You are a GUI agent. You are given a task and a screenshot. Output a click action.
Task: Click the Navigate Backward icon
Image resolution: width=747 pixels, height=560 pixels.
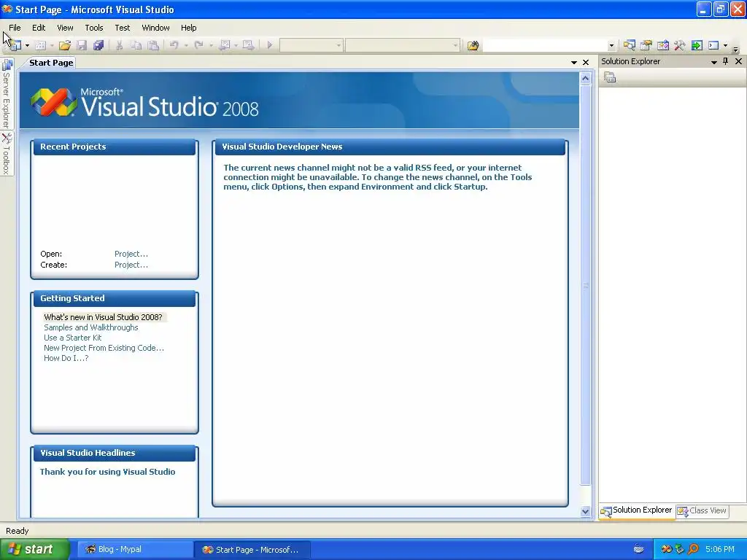(225, 45)
